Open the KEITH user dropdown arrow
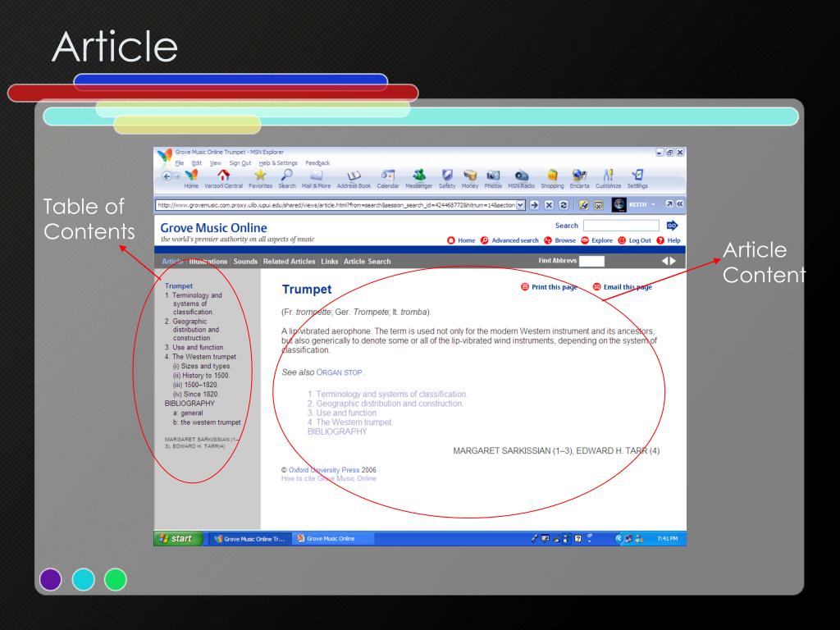This screenshot has height=630, width=840. pos(653,204)
